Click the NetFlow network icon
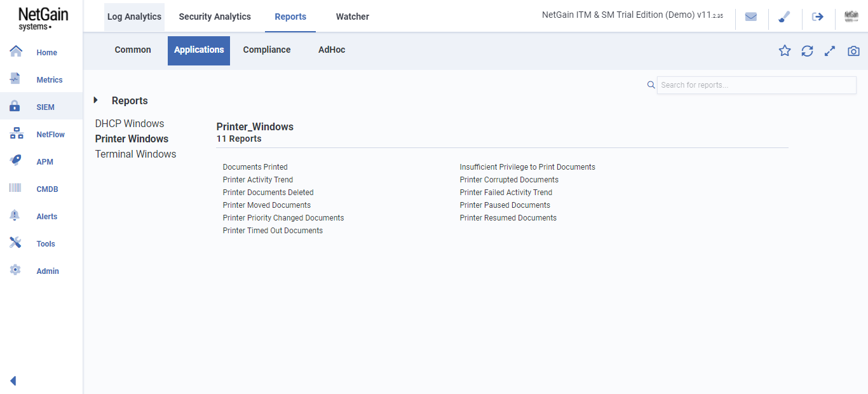Screen dimensions: 868x394 pyautogui.click(x=17, y=133)
